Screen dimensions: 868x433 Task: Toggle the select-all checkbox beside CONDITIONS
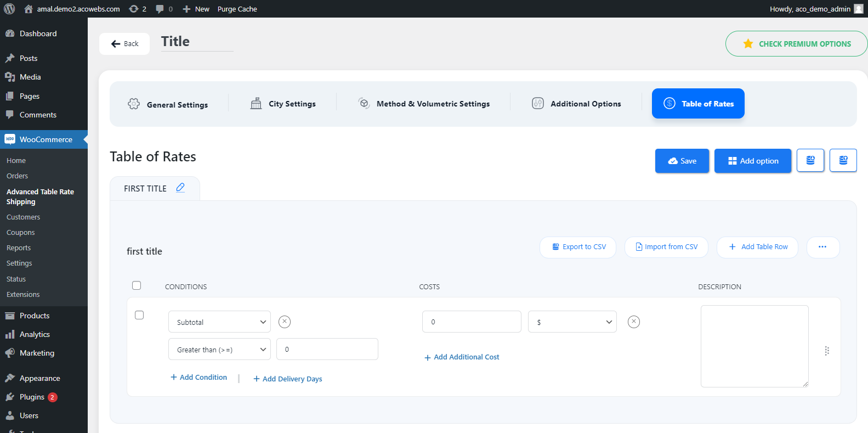point(137,285)
